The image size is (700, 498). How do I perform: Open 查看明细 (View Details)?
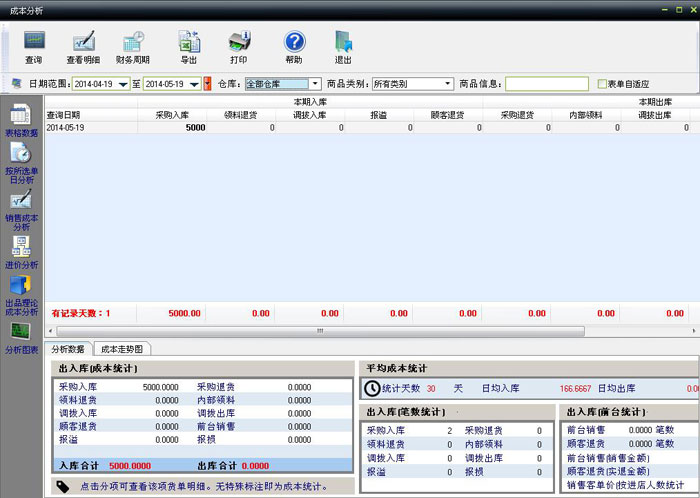(83, 46)
